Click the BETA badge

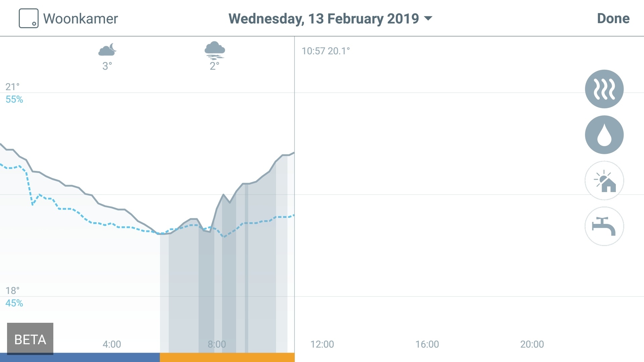[x=30, y=339]
